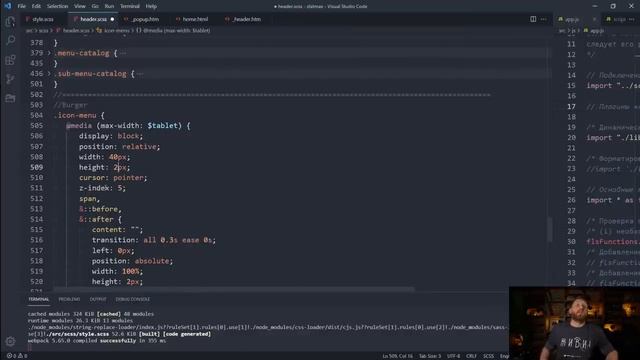The height and width of the screenshot is (360, 640).
Task: Open the Selection menu
Action: coord(58,6)
